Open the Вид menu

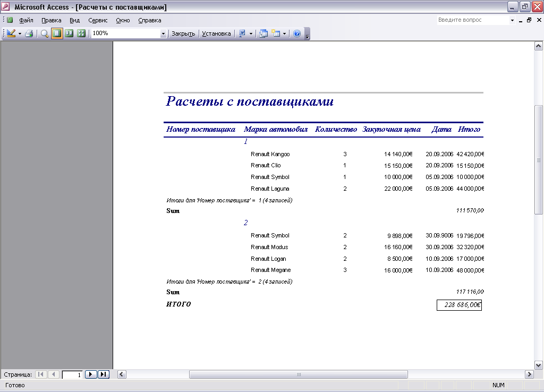point(74,20)
